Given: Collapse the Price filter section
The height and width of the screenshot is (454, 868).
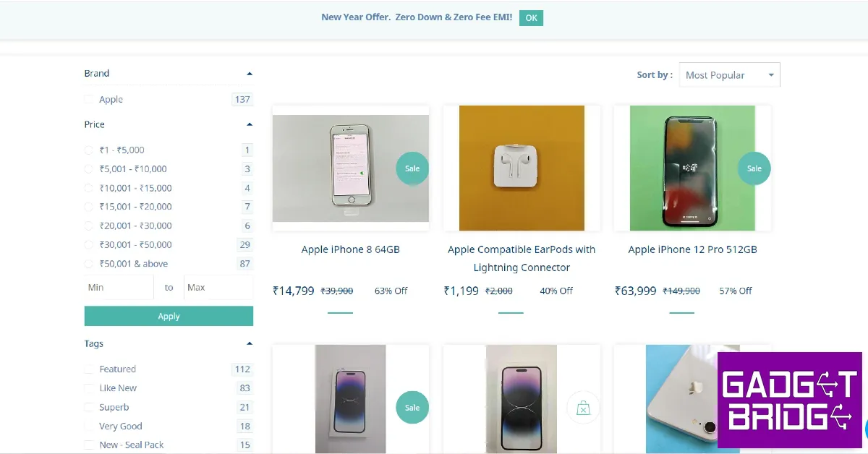Looking at the screenshot, I should click(250, 124).
